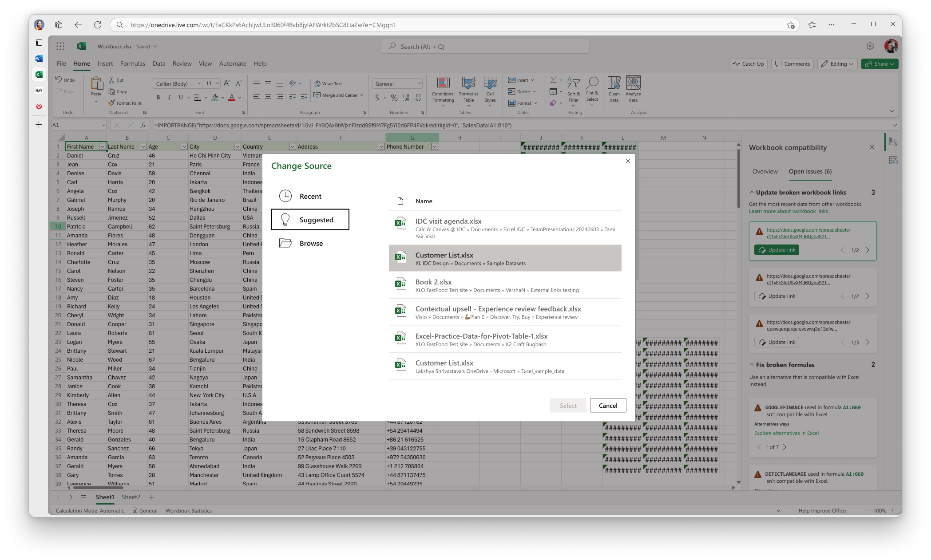The image size is (931, 560).
Task: Increase font size icon
Action: tap(227, 83)
